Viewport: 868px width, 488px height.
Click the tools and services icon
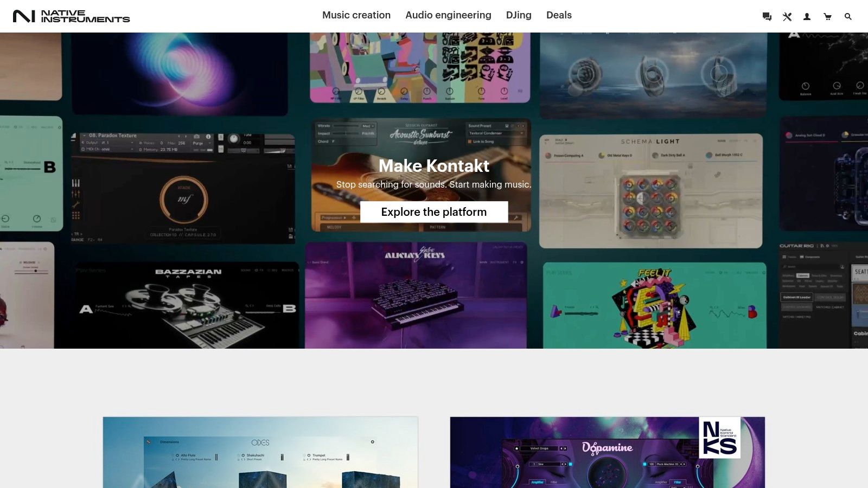[787, 16]
